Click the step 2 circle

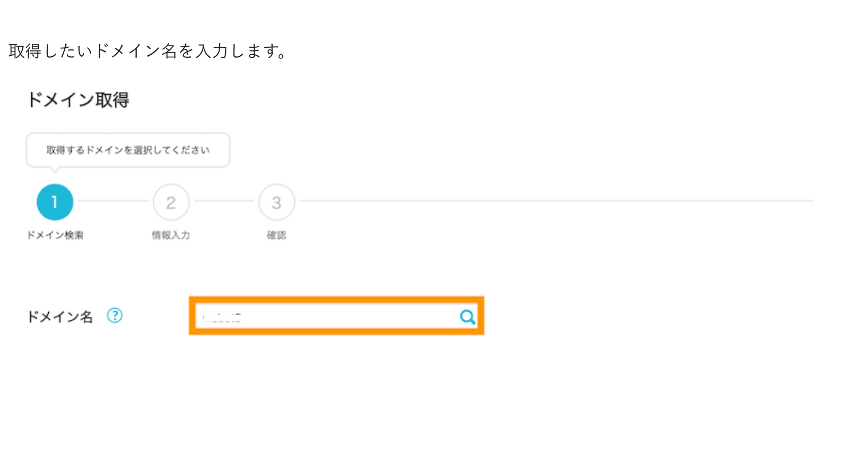[171, 202]
